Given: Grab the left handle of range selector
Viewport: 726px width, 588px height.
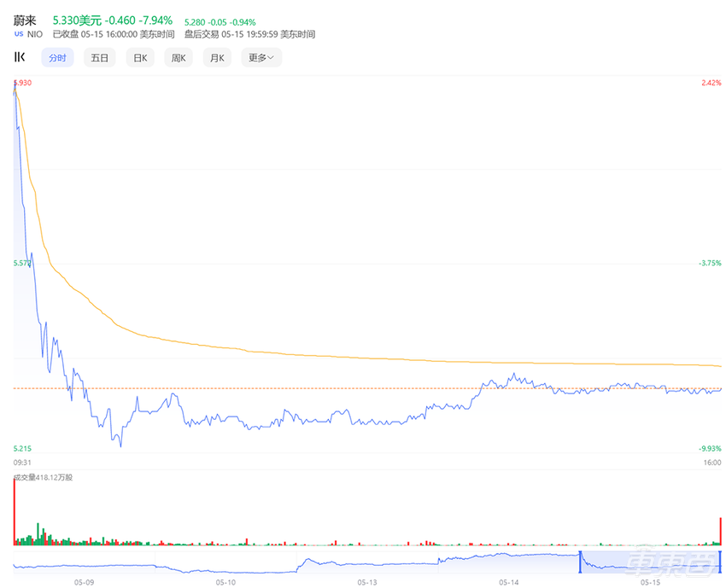Looking at the screenshot, I should click(581, 562).
